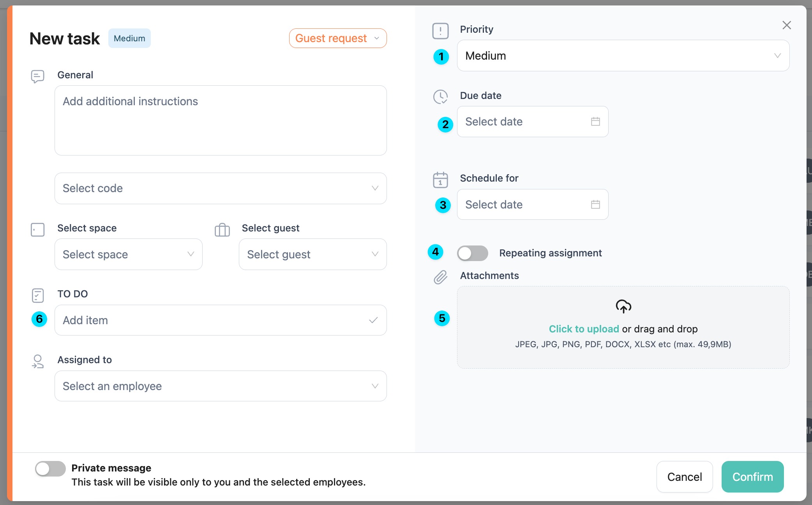The height and width of the screenshot is (505, 812).
Task: Click the Priority exclamation icon
Action: click(x=440, y=31)
